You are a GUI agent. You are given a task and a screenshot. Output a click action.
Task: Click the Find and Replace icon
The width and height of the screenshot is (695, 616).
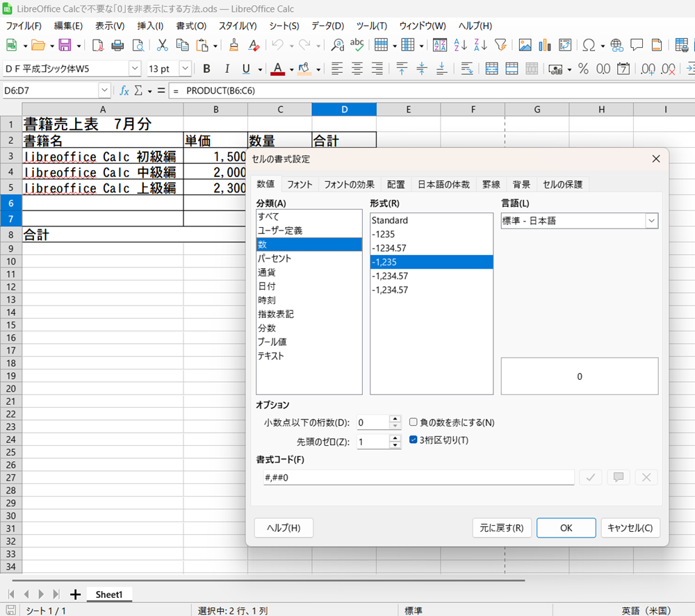point(337,45)
